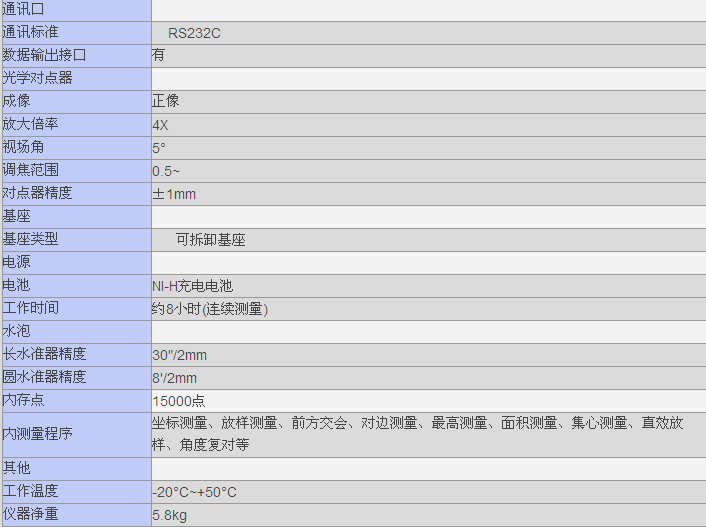The height and width of the screenshot is (527, 706).
Task: Select the 内测量程序 row label
Action: tap(38, 435)
